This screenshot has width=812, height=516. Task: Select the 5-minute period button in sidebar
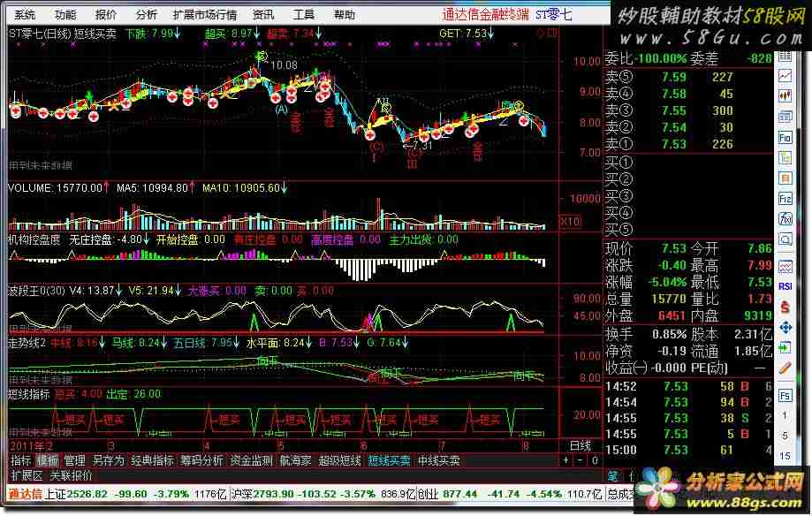click(785, 436)
